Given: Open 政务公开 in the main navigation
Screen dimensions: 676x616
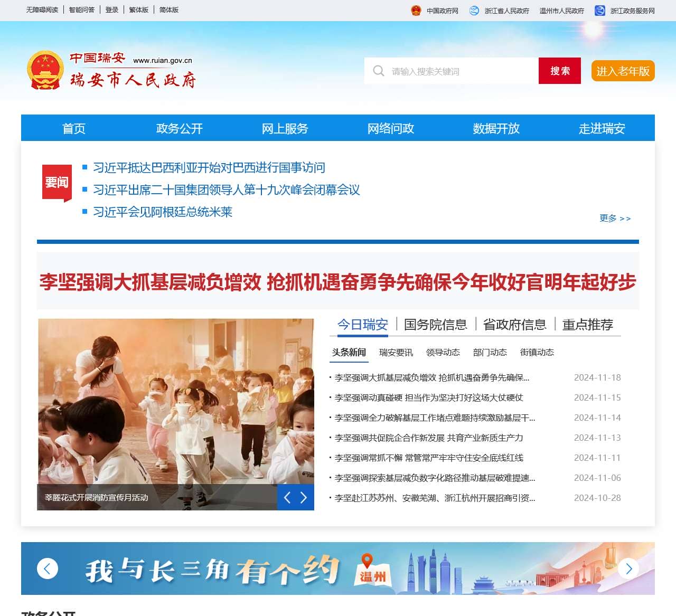Looking at the screenshot, I should [180, 128].
